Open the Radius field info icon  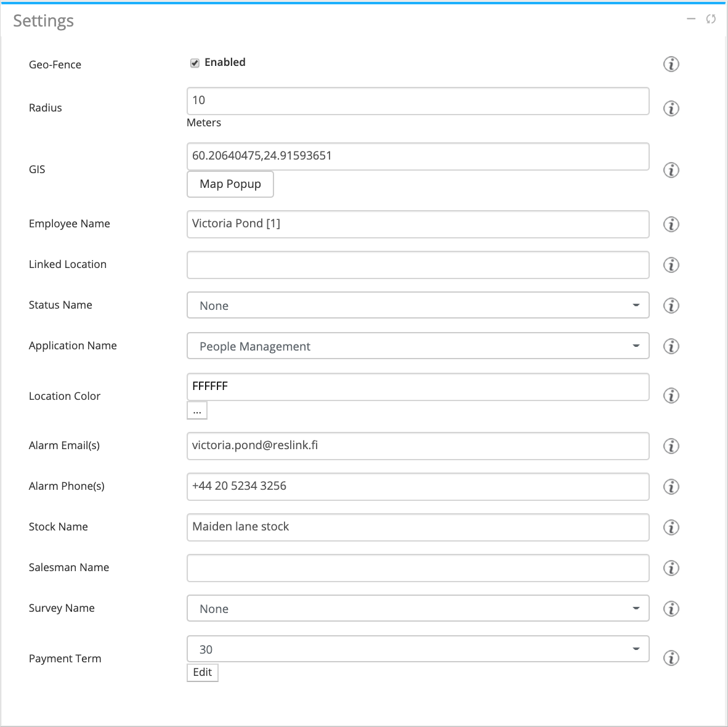[671, 108]
